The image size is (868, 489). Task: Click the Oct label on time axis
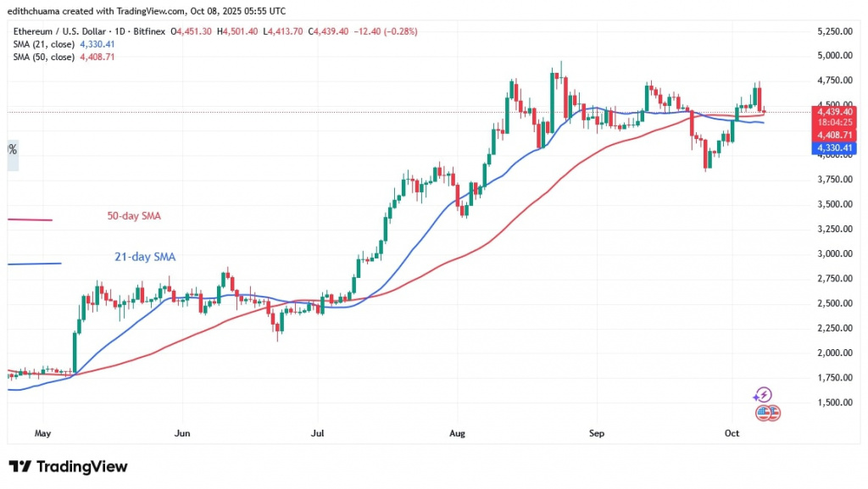coord(732,433)
